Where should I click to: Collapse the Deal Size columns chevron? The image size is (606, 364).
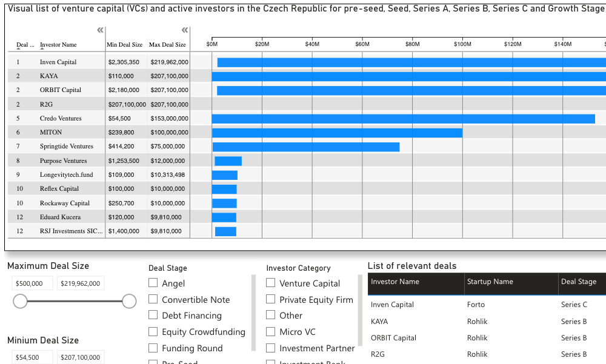[185, 30]
